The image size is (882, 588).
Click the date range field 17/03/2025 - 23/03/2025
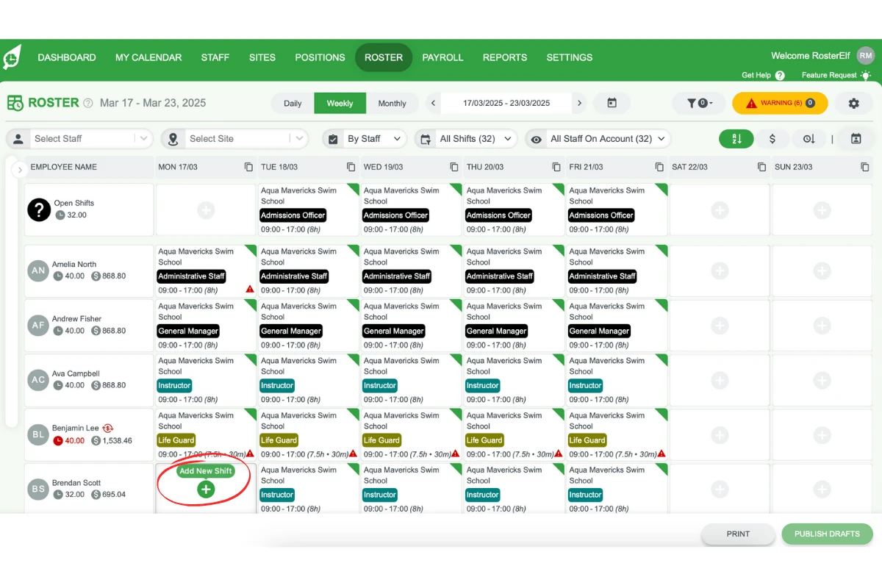pos(506,103)
